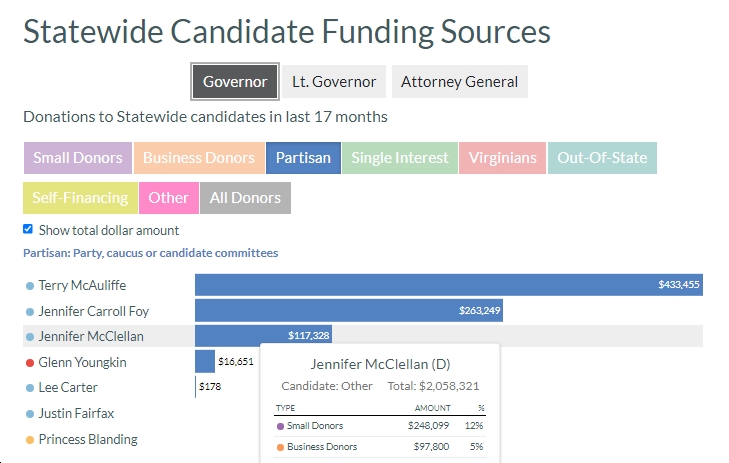
Task: Filter by Business Donors
Action: [199, 158]
